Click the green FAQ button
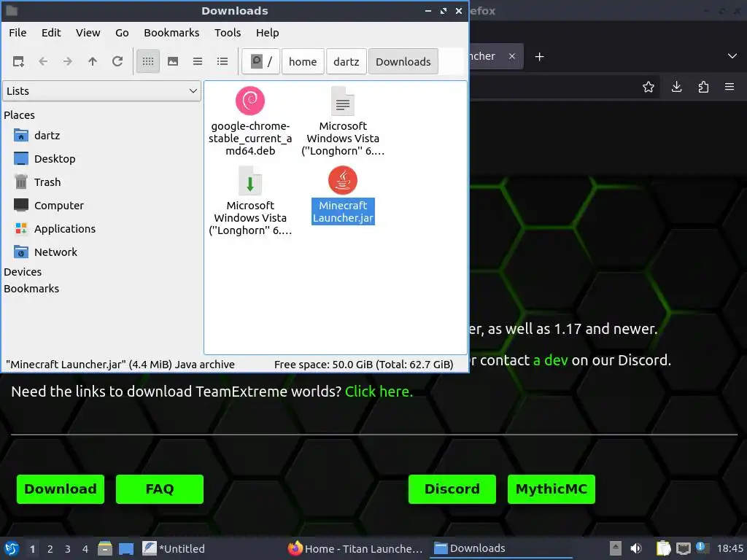This screenshot has width=747, height=560. [160, 489]
